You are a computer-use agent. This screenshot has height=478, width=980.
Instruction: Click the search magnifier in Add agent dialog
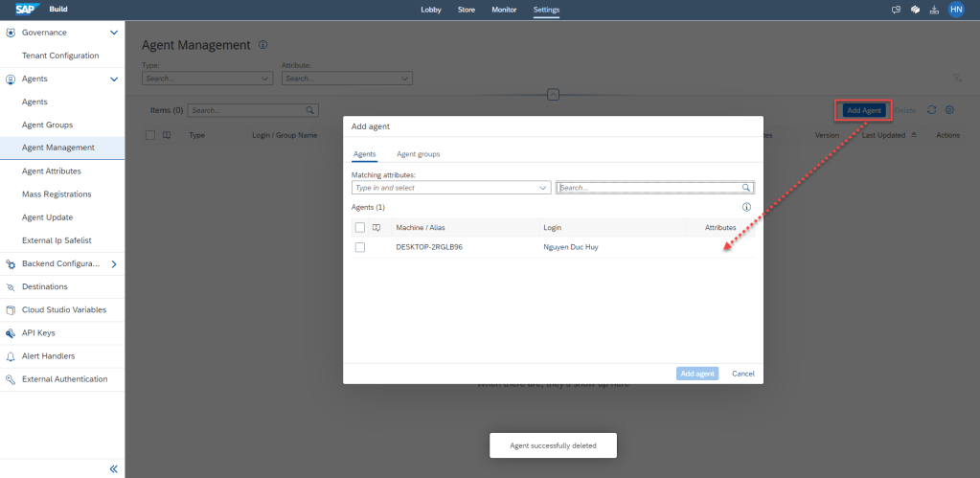point(745,189)
